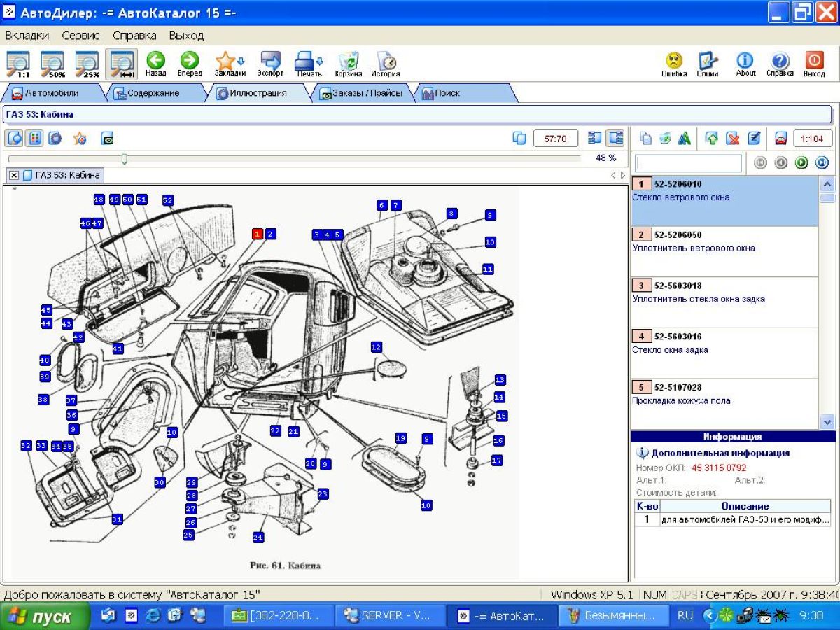Screen dimensions: 840x630
Task: Close the ГАЗ 53: Кабина document tab
Action: pyautogui.click(x=14, y=175)
